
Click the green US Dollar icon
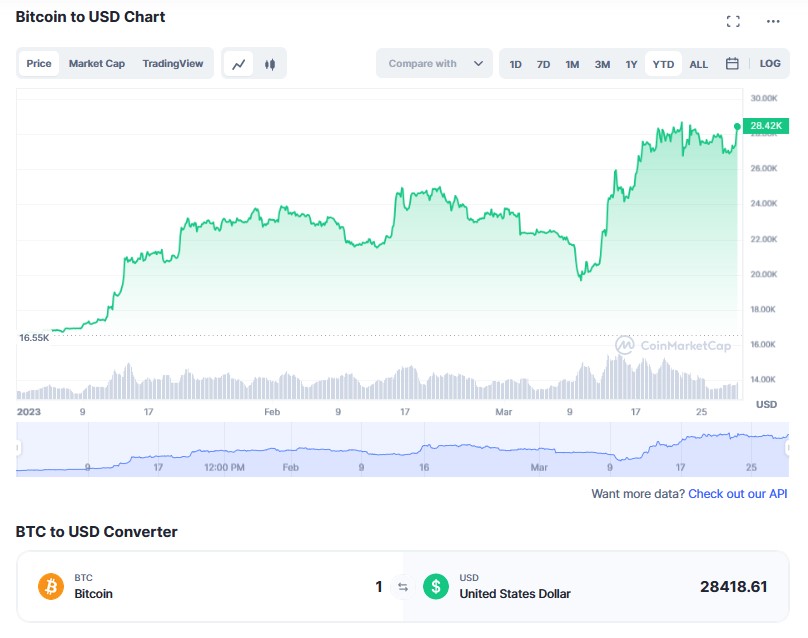436,586
